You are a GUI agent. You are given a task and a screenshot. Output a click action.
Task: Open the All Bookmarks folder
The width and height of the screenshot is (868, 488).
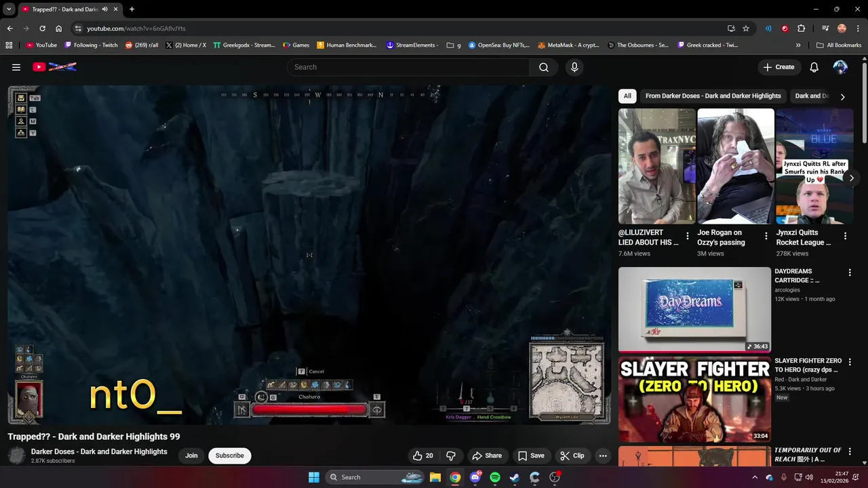(840, 45)
